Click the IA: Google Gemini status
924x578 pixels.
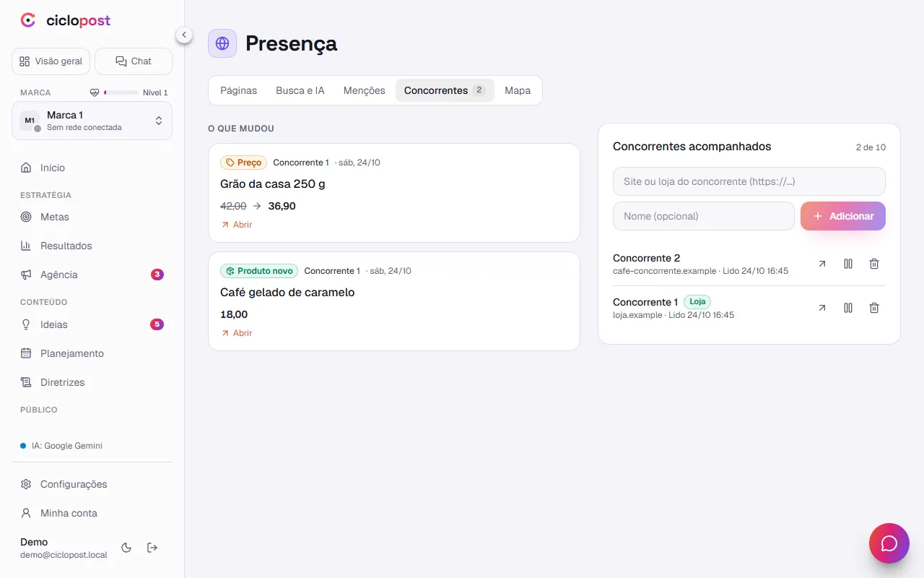(62, 446)
